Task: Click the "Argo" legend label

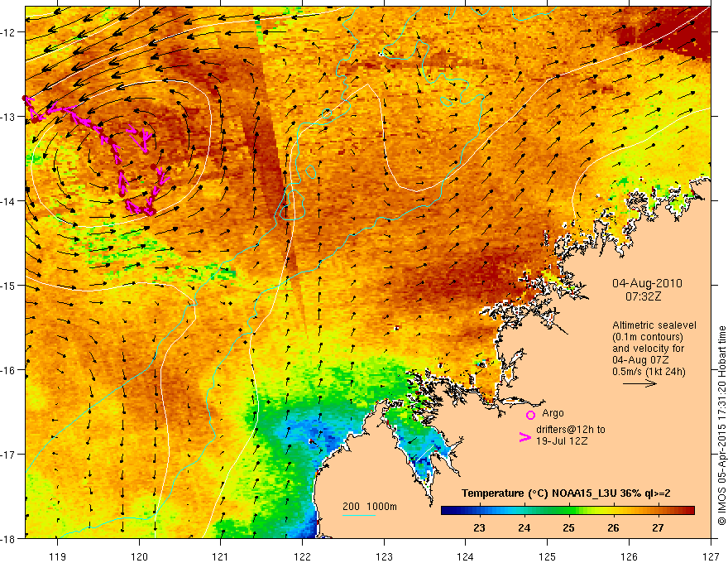Action: (x=553, y=413)
